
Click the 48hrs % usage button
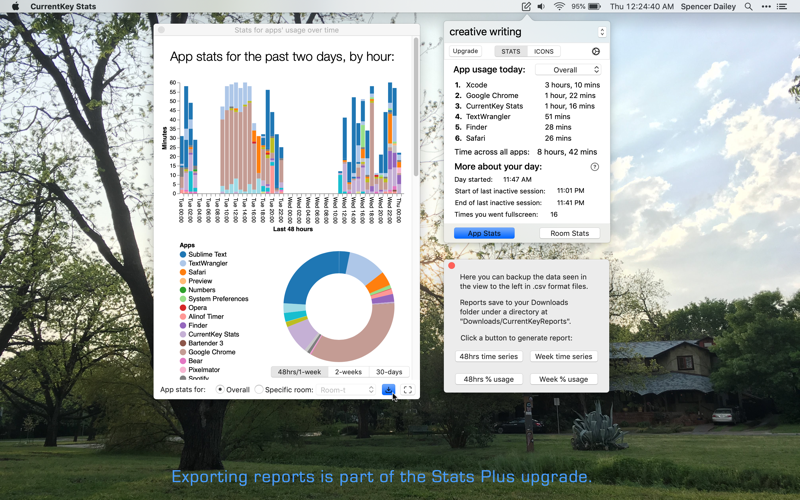click(489, 379)
